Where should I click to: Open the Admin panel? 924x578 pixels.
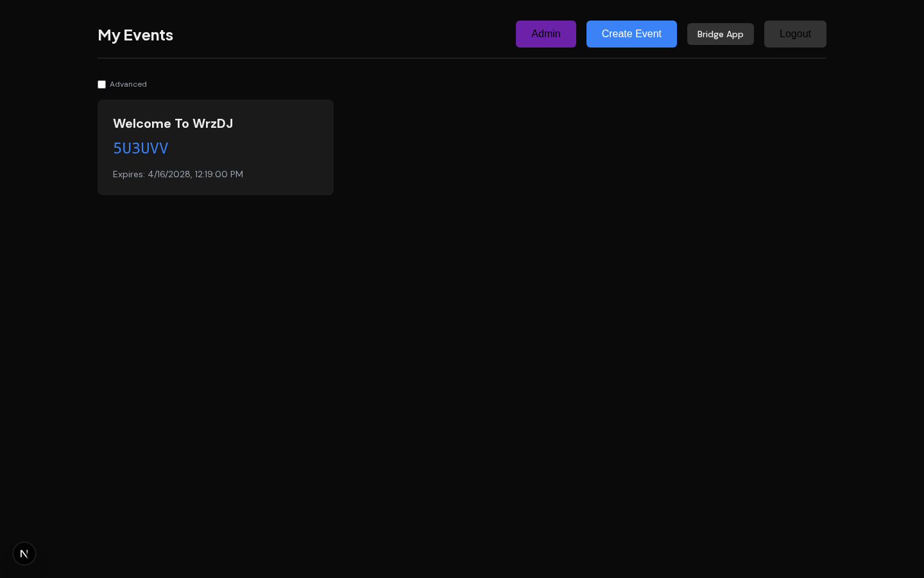click(x=545, y=34)
